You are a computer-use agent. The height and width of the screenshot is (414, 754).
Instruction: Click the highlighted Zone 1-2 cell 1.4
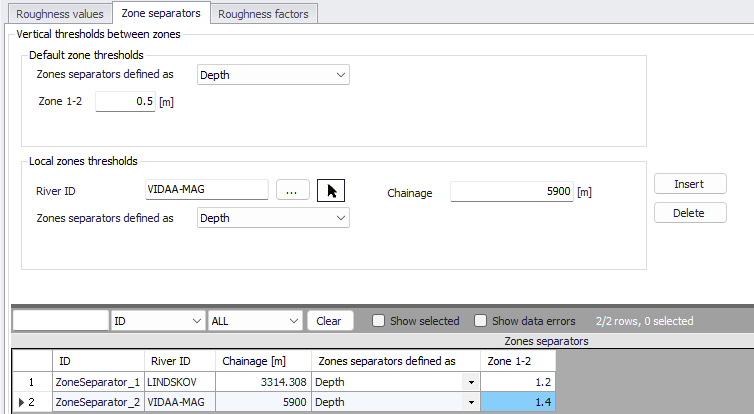[518, 402]
